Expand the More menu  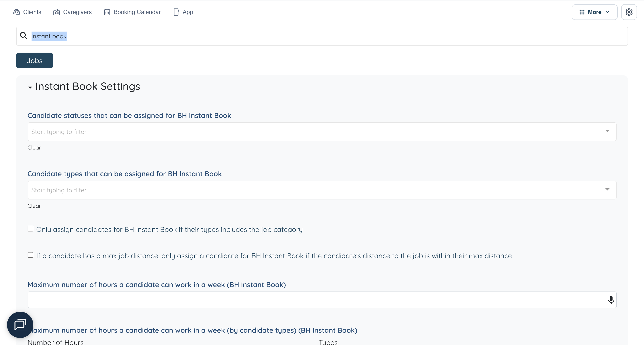tap(594, 12)
